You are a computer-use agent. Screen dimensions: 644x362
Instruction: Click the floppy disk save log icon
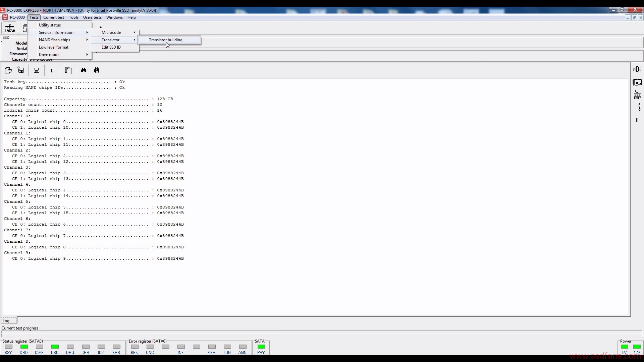37,70
